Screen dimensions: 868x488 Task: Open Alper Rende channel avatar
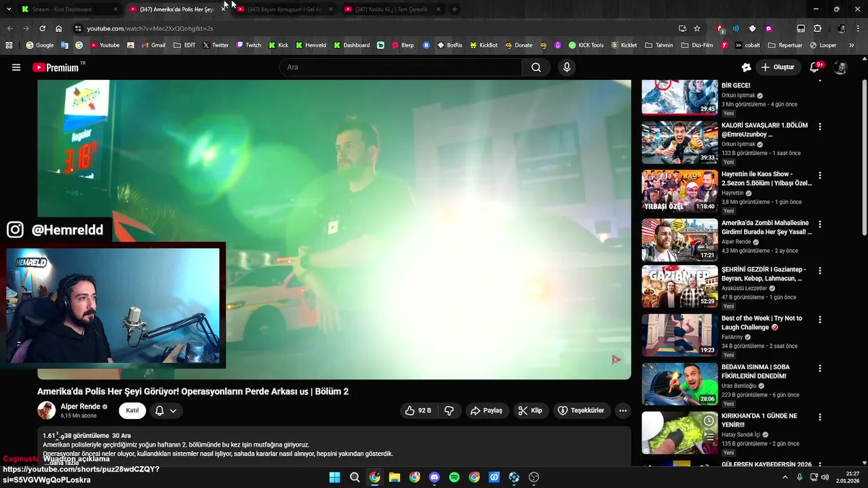[46, 410]
